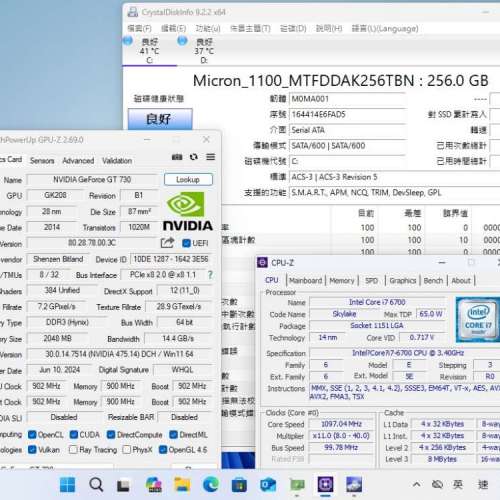Open the GPU-Z hamburger menu icon
Screen dimensions: 500x500
[x=210, y=157]
